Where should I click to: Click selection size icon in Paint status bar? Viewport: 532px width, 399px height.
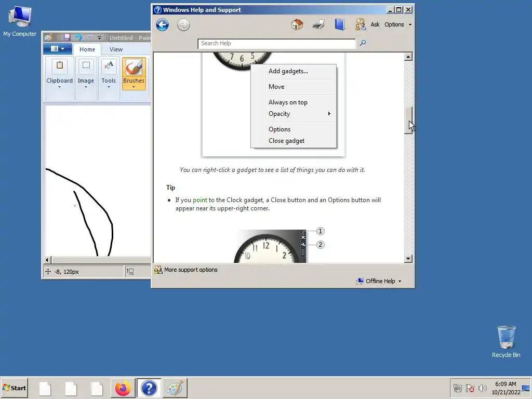(130, 271)
